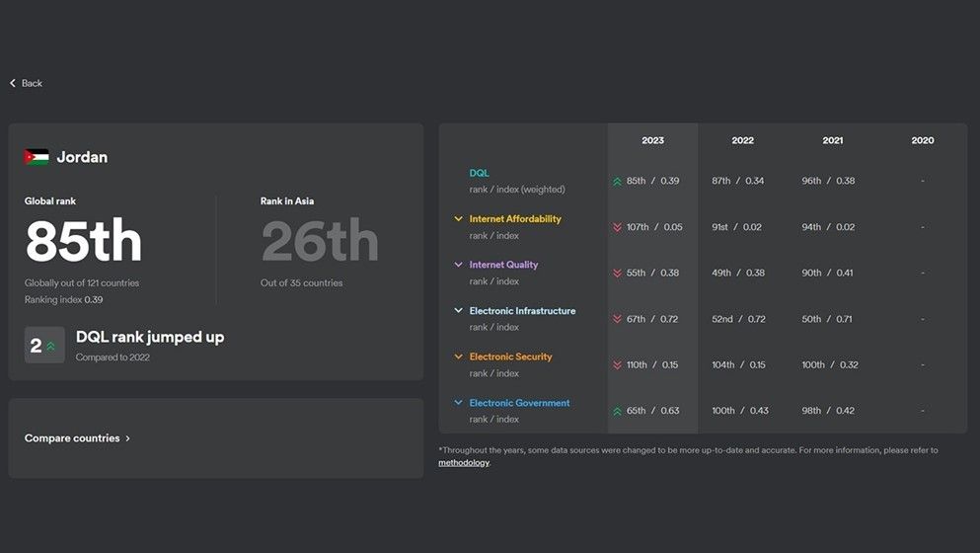The height and width of the screenshot is (553, 980).
Task: Click red down arrow beside 67th / 0.72
Action: (617, 319)
